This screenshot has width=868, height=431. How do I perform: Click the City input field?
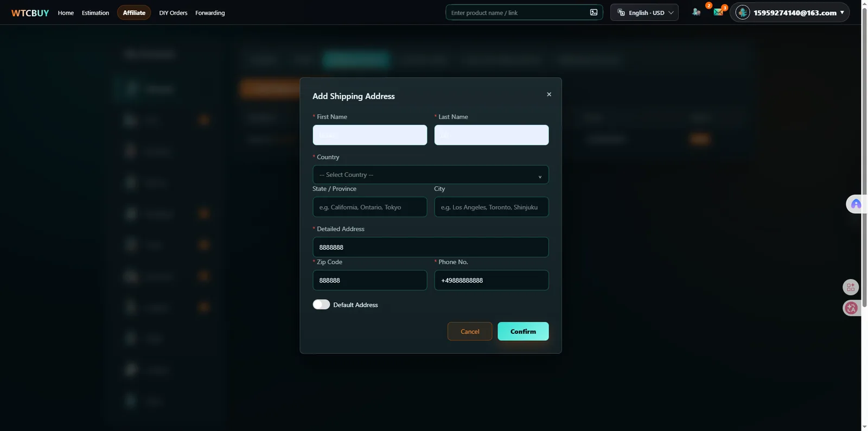point(491,207)
